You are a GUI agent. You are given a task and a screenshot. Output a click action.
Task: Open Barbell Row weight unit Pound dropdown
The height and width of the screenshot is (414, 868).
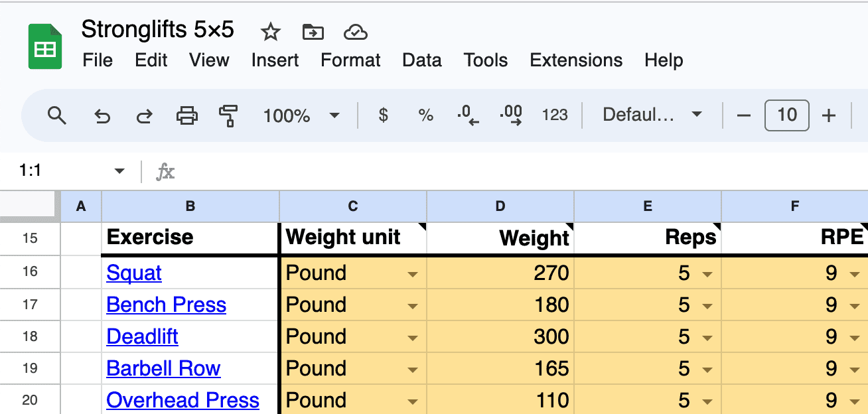point(413,370)
